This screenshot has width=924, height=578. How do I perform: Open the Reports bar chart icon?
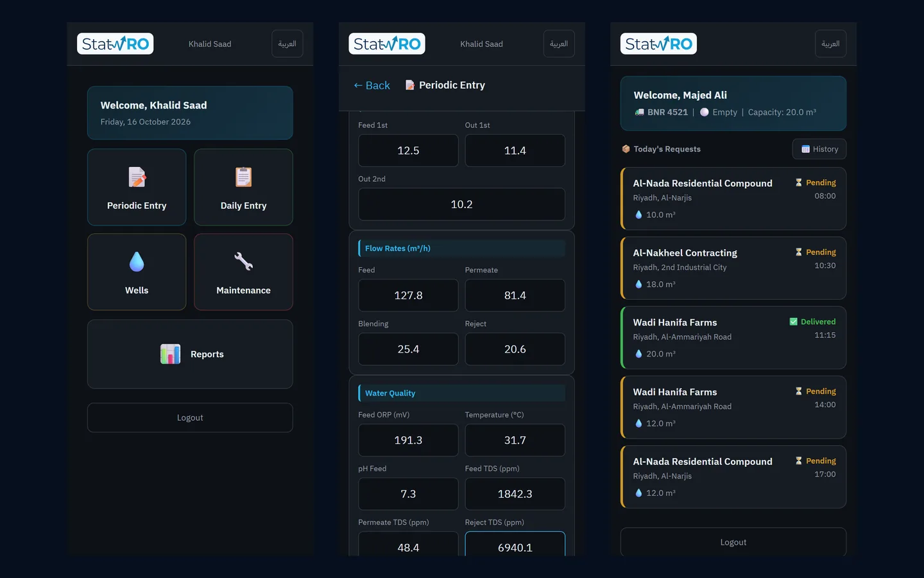tap(170, 354)
